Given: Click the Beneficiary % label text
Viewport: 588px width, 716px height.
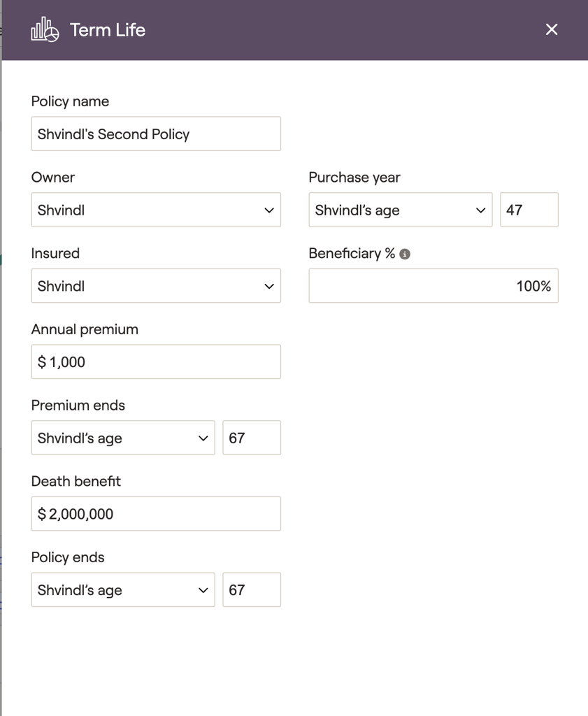Looking at the screenshot, I should point(352,253).
